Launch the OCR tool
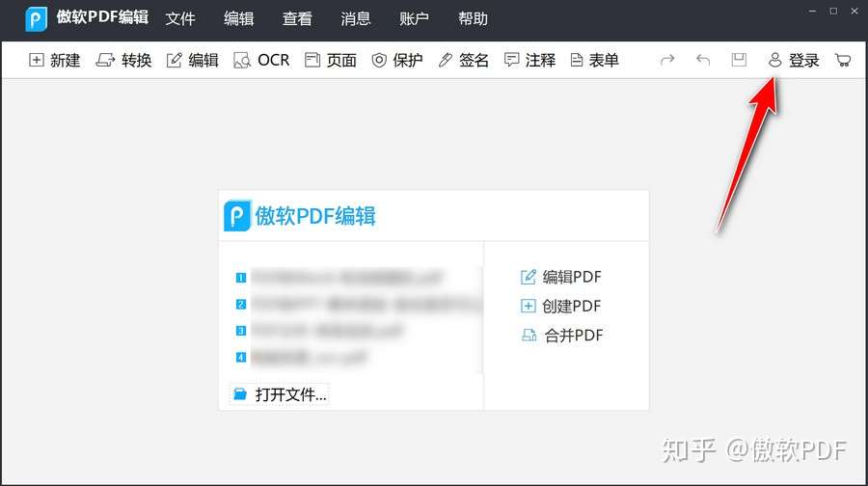868x486 pixels. [x=261, y=60]
